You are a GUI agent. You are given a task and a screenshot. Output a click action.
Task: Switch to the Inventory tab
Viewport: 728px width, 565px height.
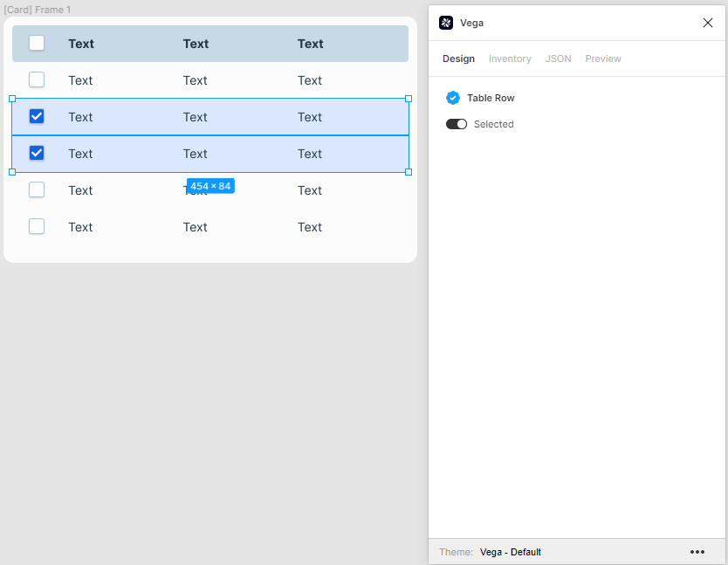[510, 59]
